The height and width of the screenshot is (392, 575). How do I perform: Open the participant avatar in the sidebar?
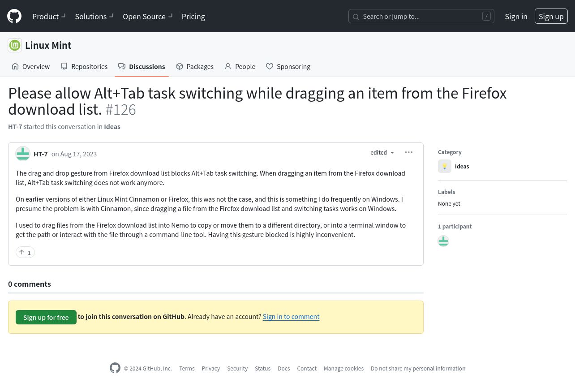coord(443,241)
